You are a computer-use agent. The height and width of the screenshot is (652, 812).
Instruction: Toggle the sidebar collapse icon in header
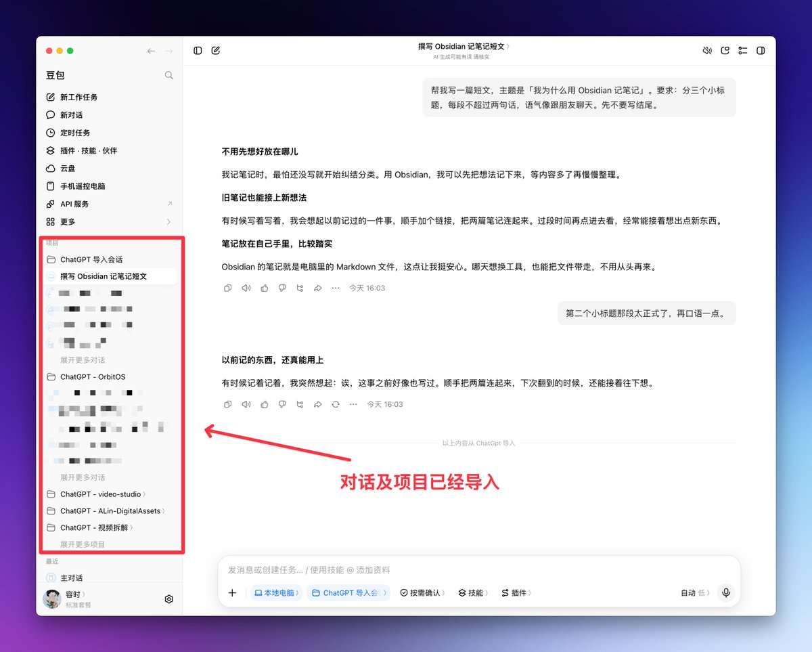(x=198, y=51)
